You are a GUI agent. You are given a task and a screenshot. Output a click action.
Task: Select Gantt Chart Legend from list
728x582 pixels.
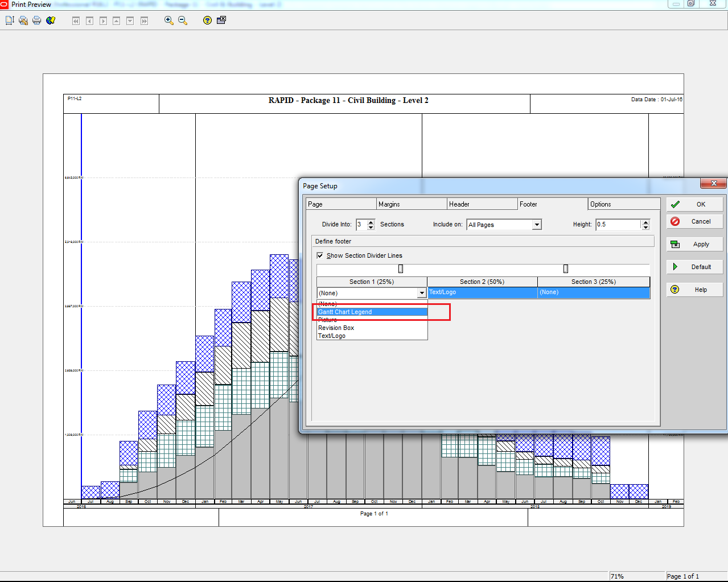pos(345,312)
